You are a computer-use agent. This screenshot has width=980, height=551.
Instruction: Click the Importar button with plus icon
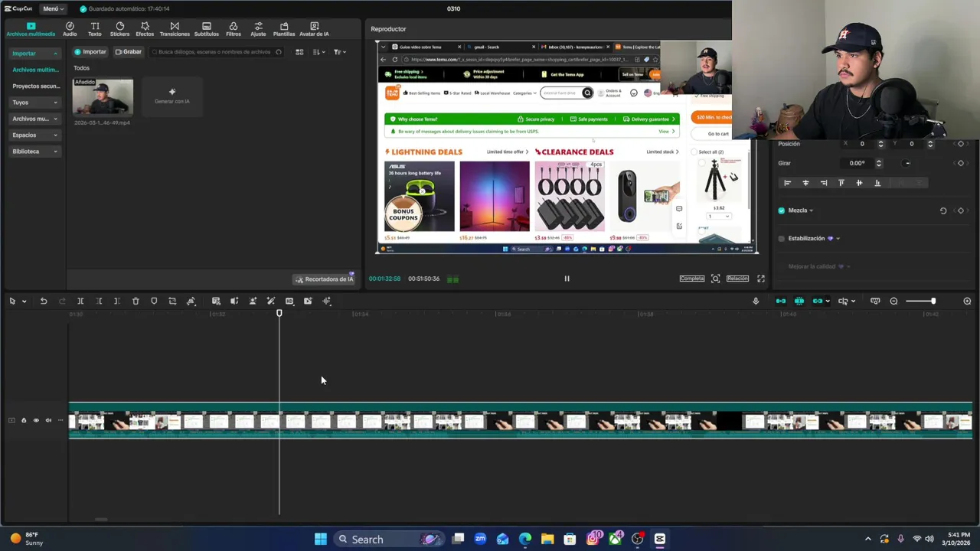pos(90,52)
